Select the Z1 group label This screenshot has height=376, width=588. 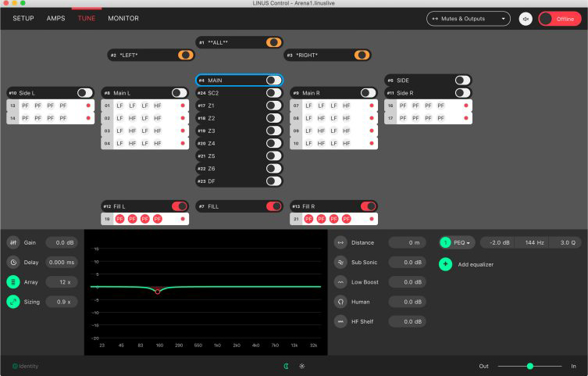click(211, 106)
